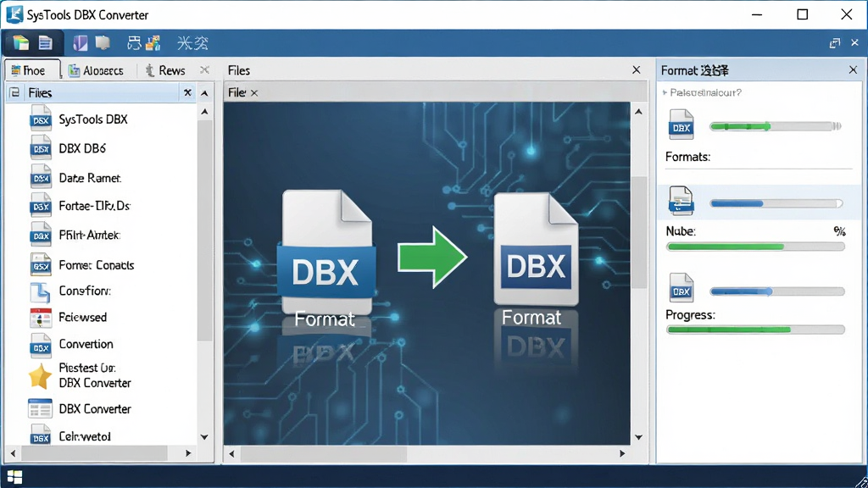Collapse the Files sidebar with up chevron
Screen dimensions: 868x488
(204, 93)
